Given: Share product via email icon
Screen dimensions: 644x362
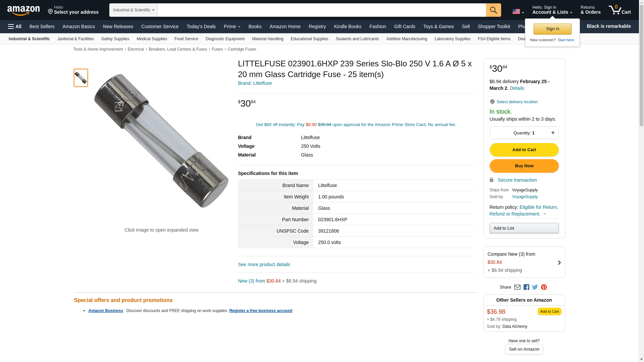Looking at the screenshot, I should click(x=517, y=287).
